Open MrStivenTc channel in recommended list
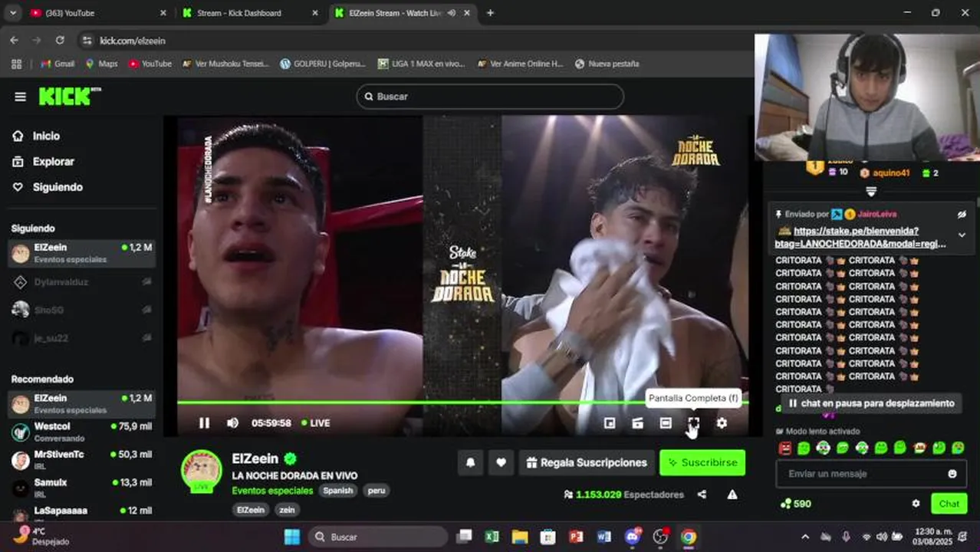This screenshot has height=552, width=980. (x=81, y=460)
